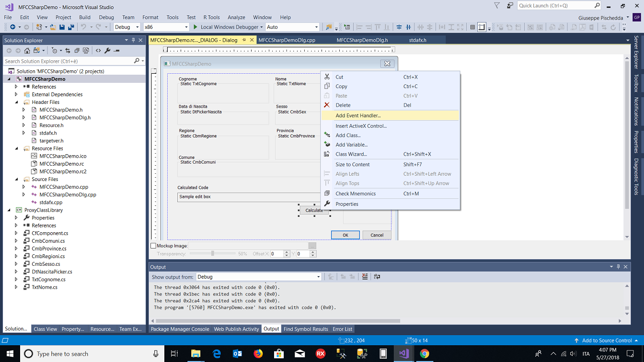
Task: Toggle Word Wrap in Output toolbar
Action: (377, 277)
